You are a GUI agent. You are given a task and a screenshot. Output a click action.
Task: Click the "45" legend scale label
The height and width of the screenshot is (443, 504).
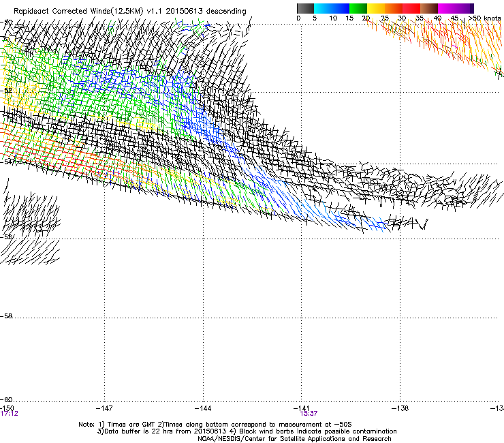pos(454,18)
